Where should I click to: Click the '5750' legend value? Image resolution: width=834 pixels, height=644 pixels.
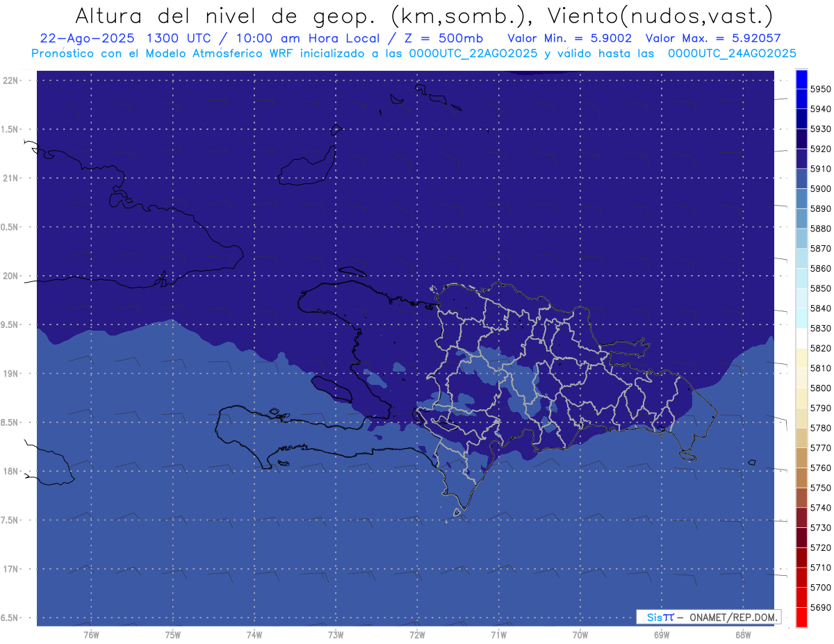(820, 488)
